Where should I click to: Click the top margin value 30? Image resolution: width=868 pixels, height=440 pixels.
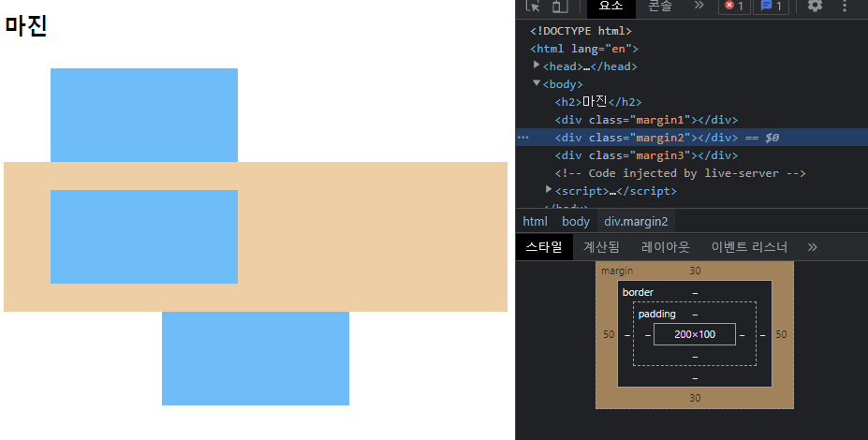click(x=695, y=271)
